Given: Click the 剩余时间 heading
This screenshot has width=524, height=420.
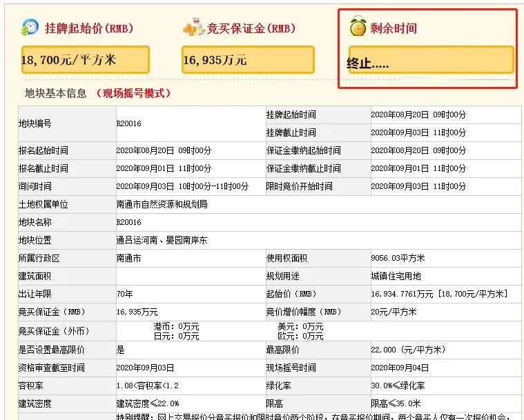Looking at the screenshot, I should point(394,28).
